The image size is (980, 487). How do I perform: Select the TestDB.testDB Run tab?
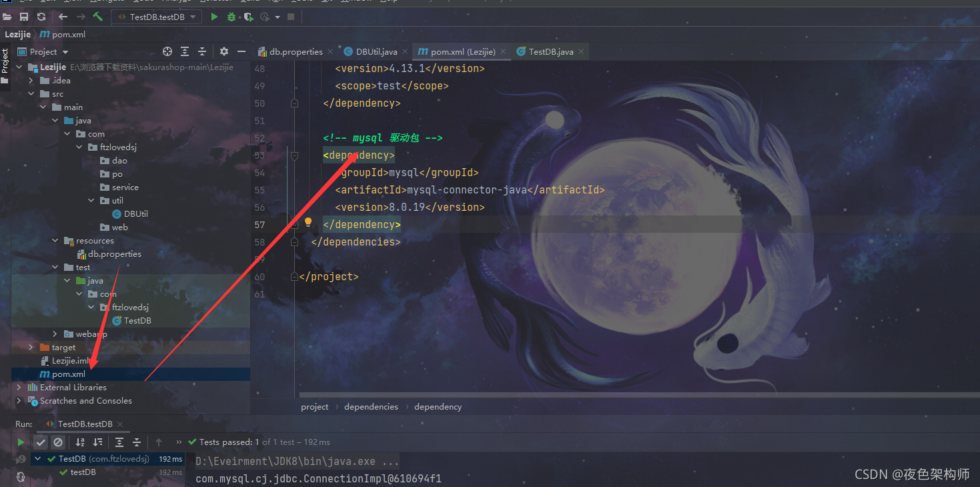coord(85,424)
